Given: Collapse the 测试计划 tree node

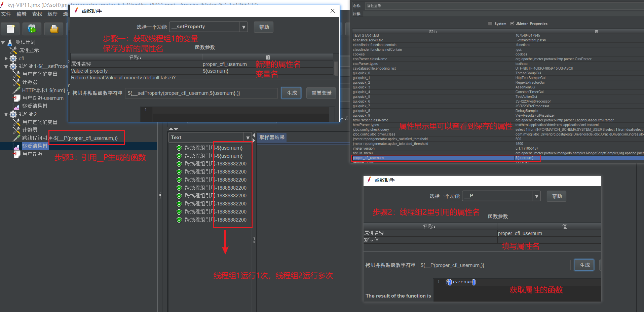Looking at the screenshot, I should pos(3,42).
